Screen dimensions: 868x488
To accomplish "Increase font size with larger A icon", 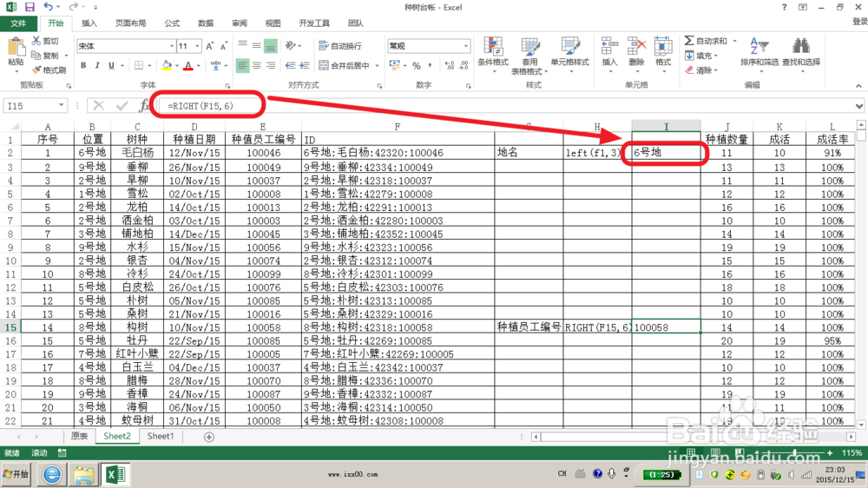I will [209, 47].
